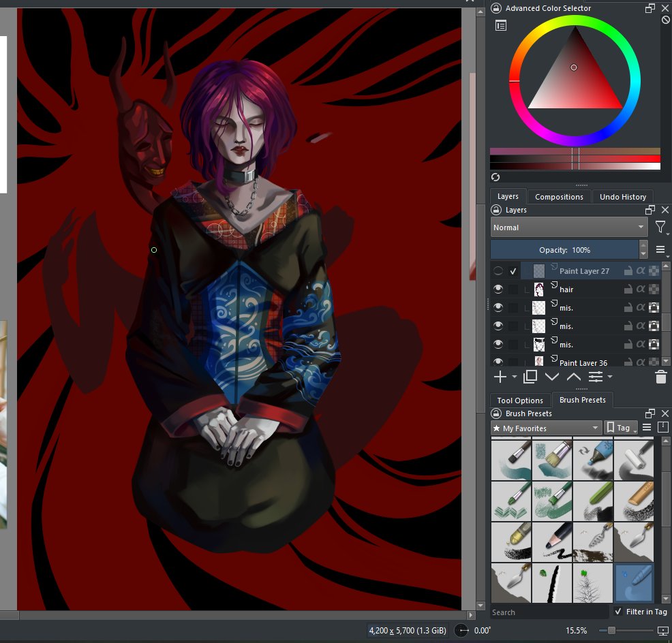
Task: Click brush presets storage resources icon
Action: point(662,427)
